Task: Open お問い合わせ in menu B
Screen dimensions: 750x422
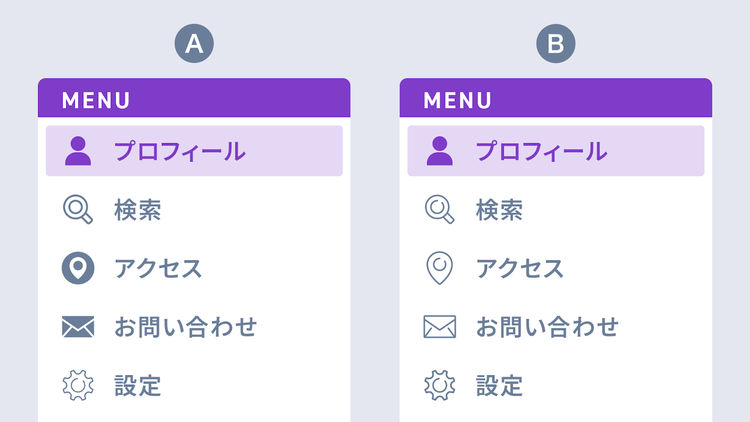Action: tap(547, 327)
